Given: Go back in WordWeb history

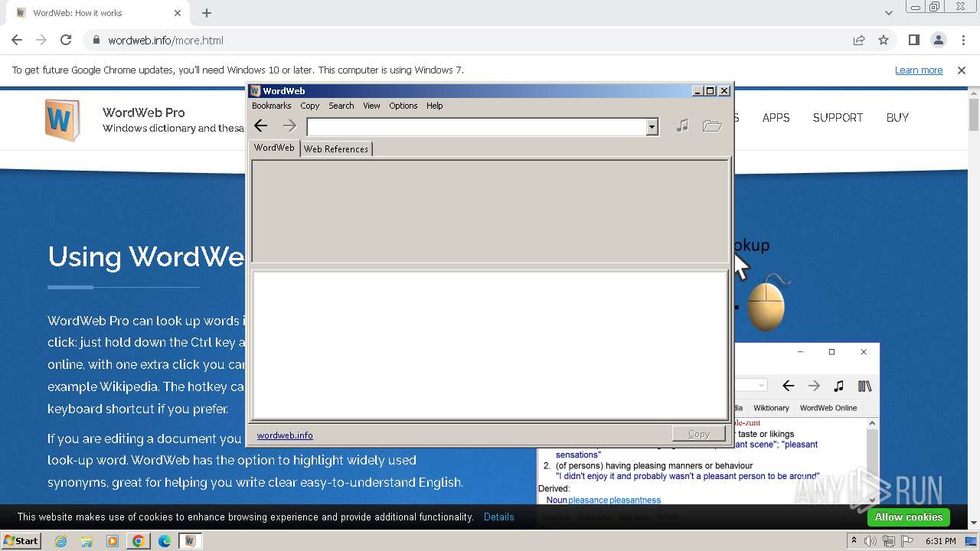Looking at the screenshot, I should (261, 126).
